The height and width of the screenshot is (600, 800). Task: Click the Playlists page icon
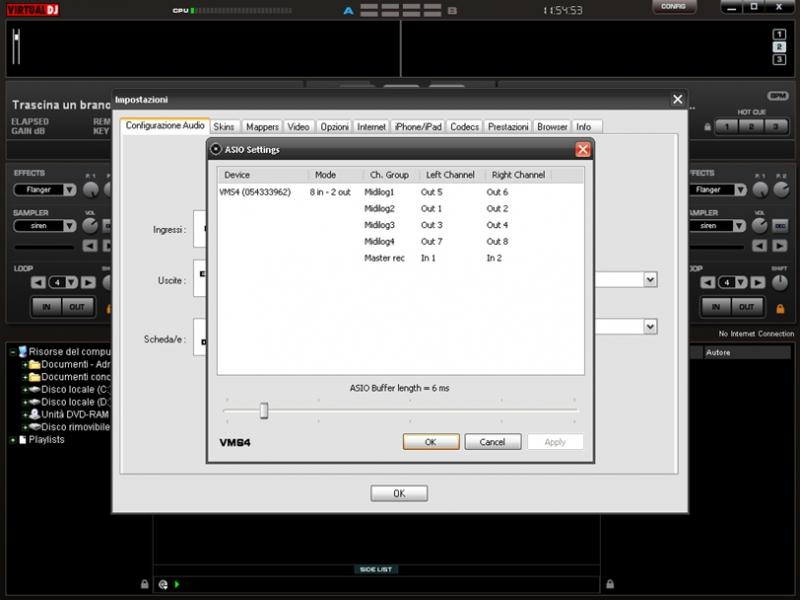click(22, 439)
